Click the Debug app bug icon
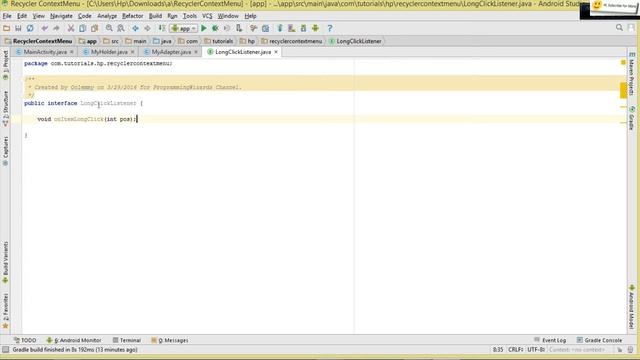The image size is (640, 360). pos(215,28)
